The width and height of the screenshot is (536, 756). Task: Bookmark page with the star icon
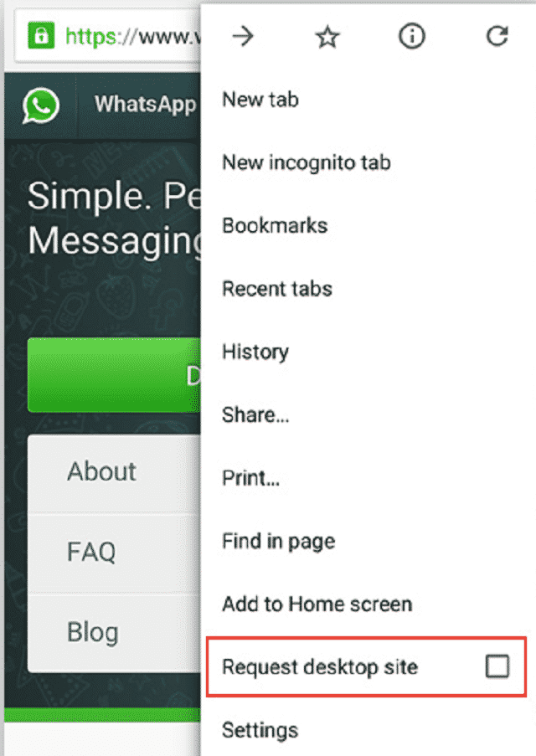327,37
